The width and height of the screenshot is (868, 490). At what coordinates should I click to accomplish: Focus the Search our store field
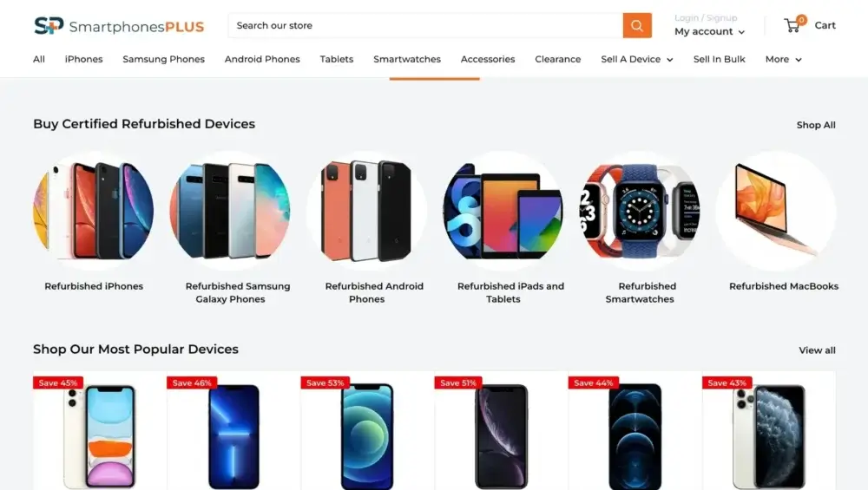point(425,25)
